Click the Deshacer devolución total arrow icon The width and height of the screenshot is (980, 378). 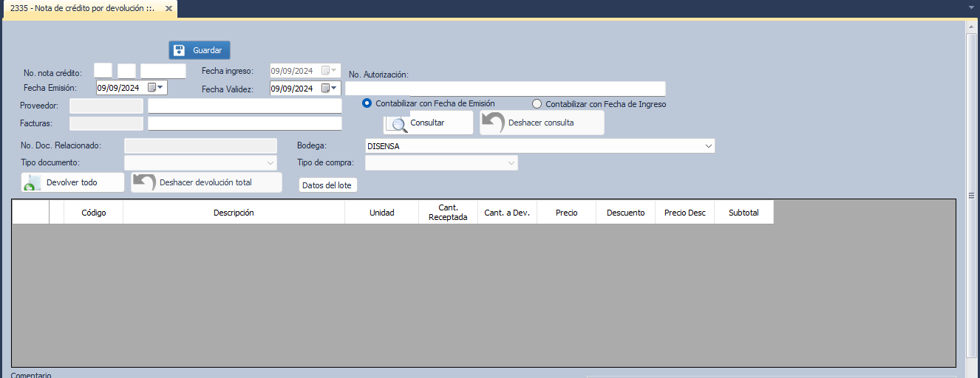(144, 182)
